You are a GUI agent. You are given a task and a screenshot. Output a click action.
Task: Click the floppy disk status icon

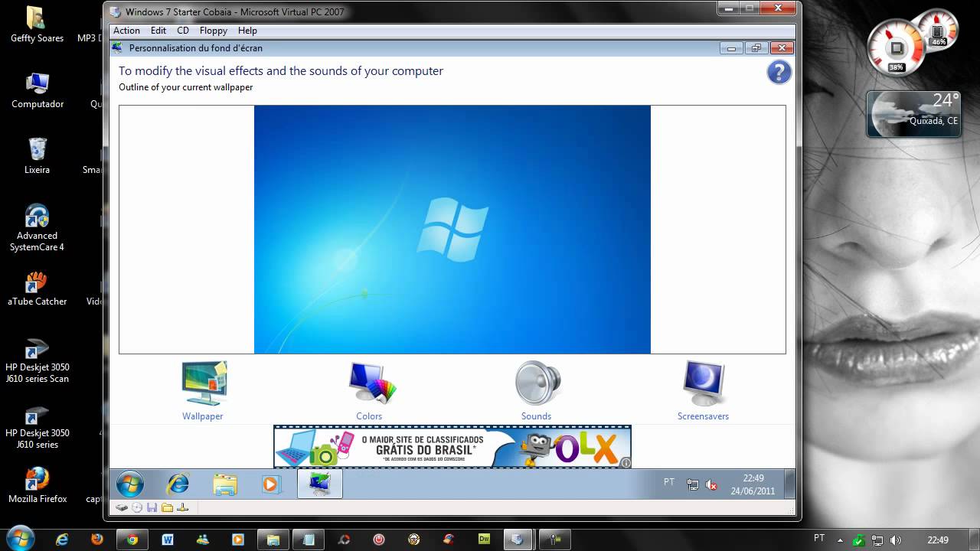tap(152, 507)
